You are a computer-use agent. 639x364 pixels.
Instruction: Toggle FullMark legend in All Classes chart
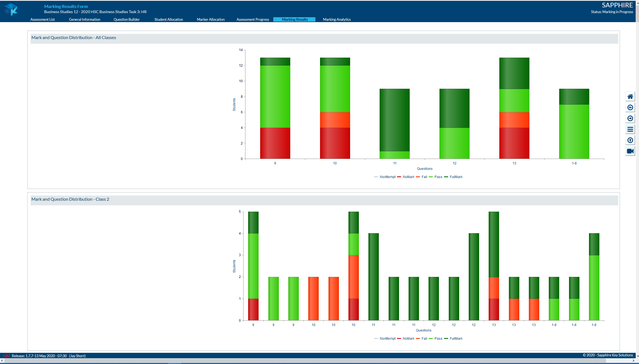coord(453,177)
